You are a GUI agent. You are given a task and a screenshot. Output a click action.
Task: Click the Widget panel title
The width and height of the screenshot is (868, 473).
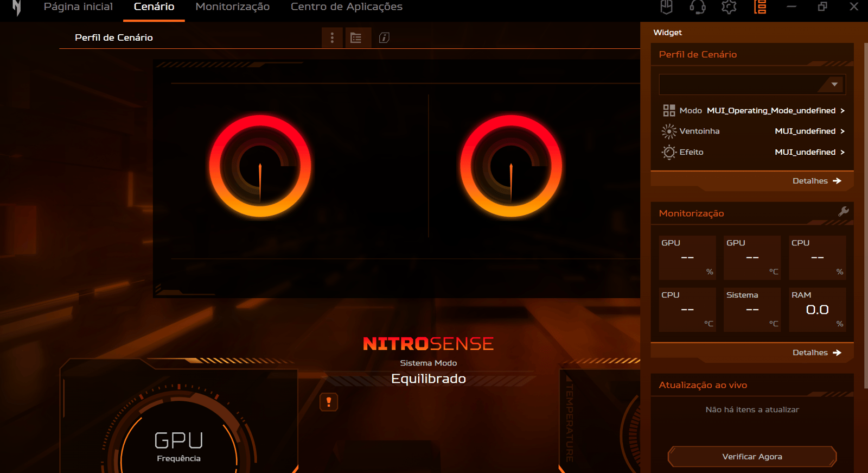click(667, 33)
